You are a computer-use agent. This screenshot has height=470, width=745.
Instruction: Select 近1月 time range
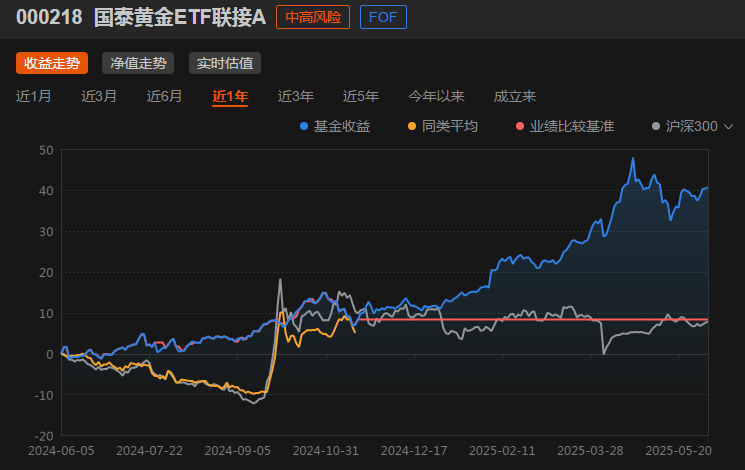point(33,96)
